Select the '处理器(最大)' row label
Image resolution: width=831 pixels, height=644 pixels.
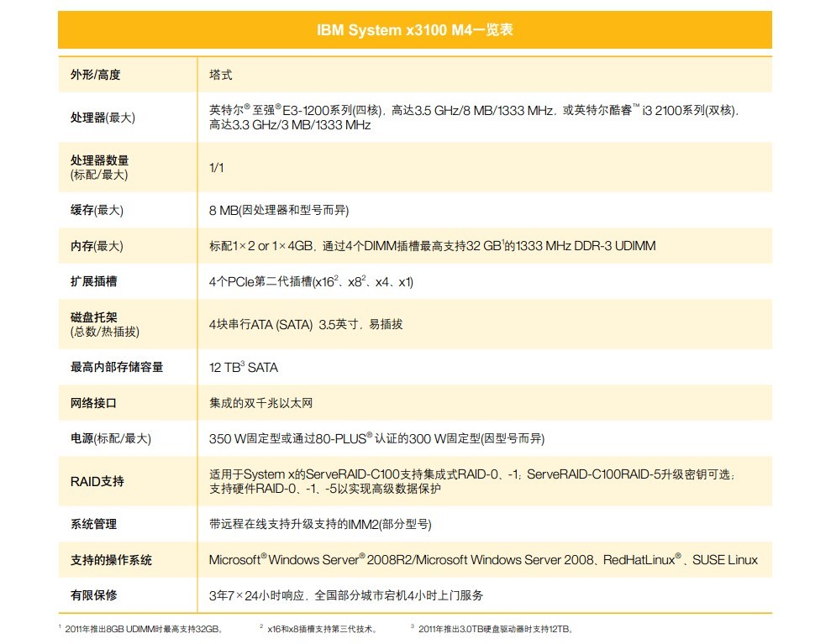(103, 118)
